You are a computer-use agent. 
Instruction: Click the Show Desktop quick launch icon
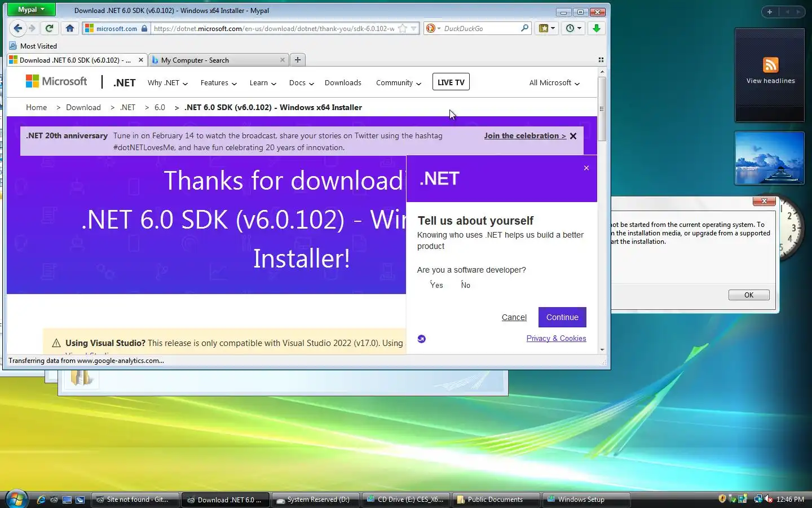pos(67,500)
